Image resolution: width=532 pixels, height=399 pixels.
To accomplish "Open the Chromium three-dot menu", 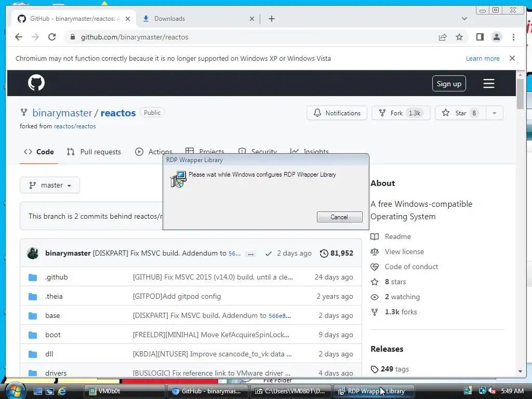I will click(513, 37).
